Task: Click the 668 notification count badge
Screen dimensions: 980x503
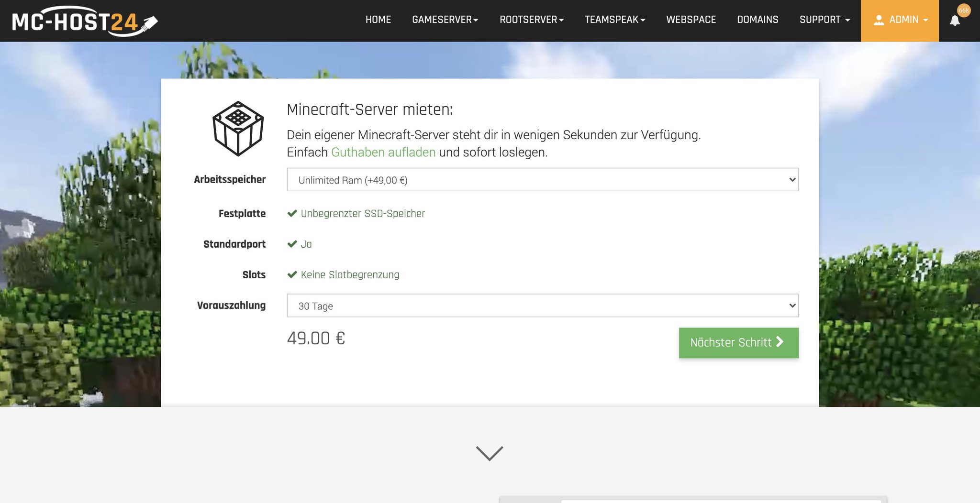Action: coord(963,11)
